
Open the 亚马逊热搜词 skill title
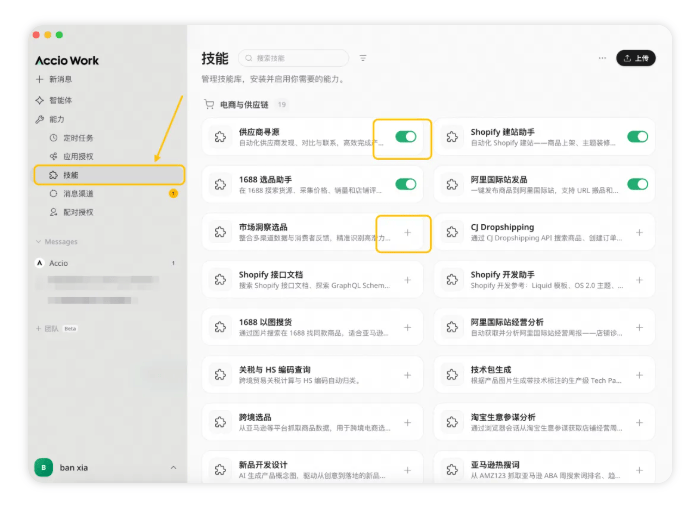495,465
